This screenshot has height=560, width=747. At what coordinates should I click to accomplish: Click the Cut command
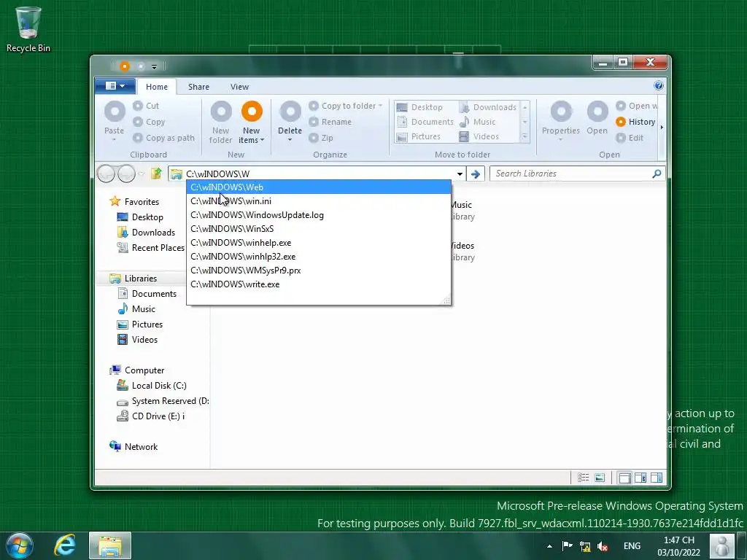pos(146,106)
